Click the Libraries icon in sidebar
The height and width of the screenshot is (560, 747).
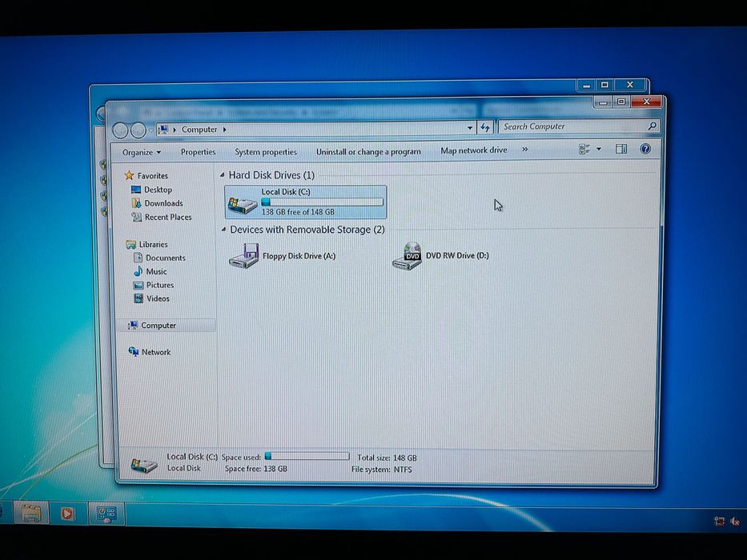[131, 244]
